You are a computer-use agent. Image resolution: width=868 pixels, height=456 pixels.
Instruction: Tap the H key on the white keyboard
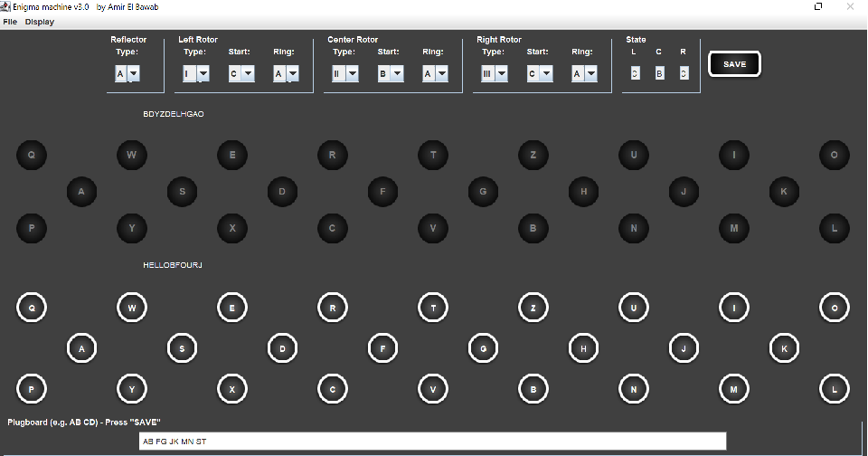coord(583,348)
